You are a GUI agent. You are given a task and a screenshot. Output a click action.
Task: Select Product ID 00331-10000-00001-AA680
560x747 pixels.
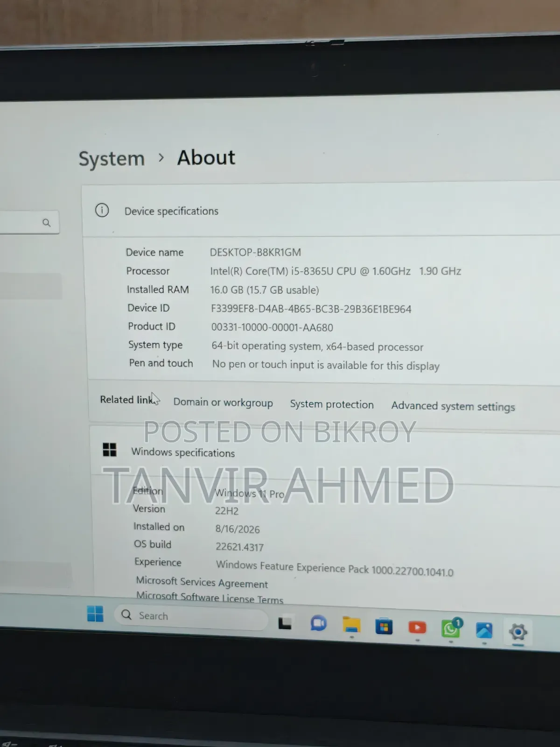(x=272, y=327)
